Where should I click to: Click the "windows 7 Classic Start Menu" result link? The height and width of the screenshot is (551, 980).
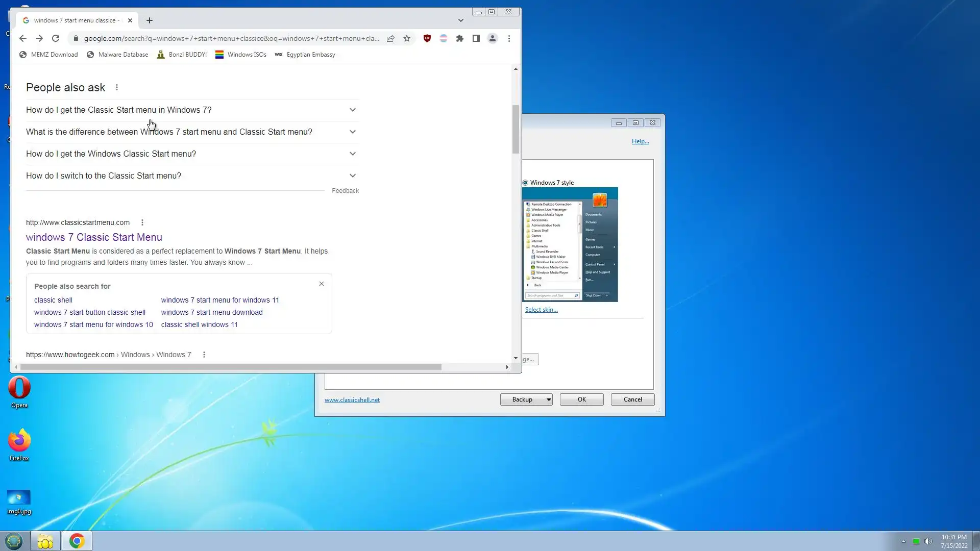click(94, 237)
